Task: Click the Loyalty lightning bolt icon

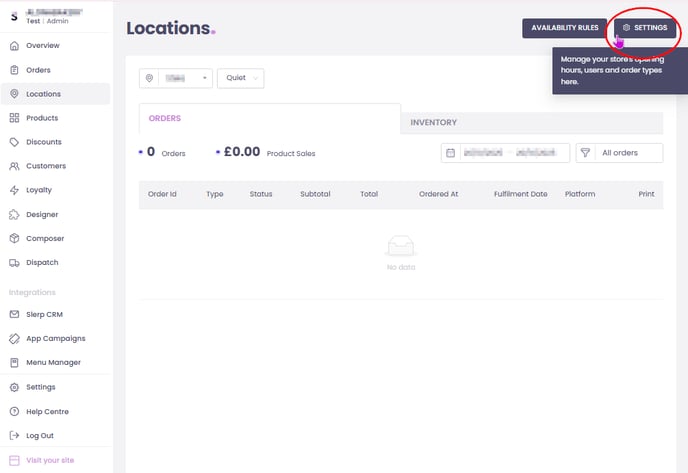Action: click(14, 190)
